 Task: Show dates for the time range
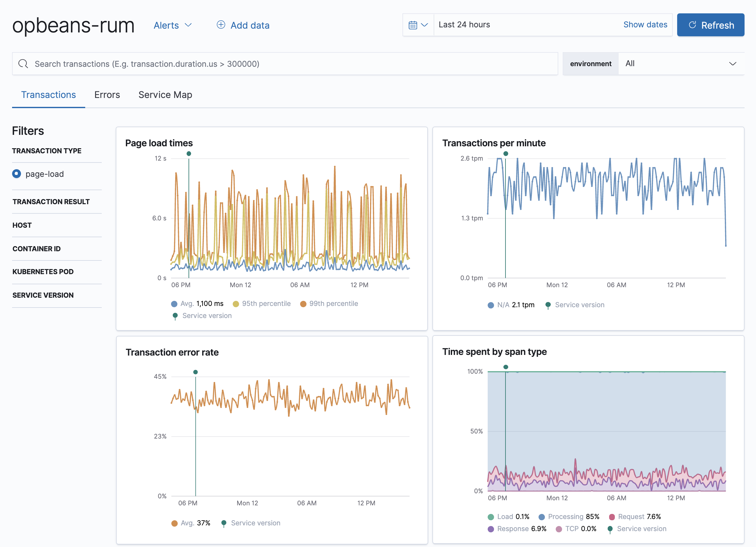[645, 24]
